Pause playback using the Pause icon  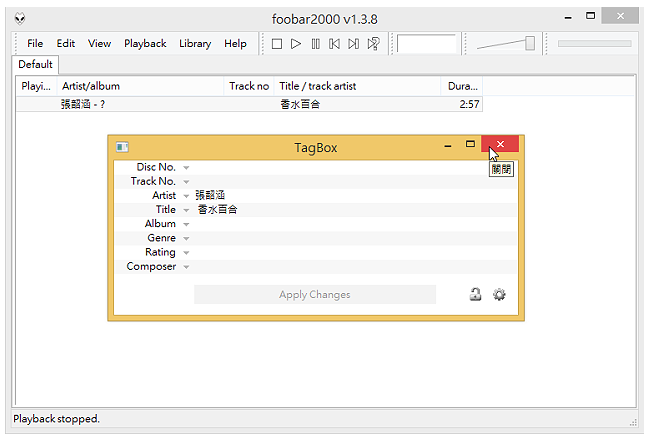click(315, 44)
